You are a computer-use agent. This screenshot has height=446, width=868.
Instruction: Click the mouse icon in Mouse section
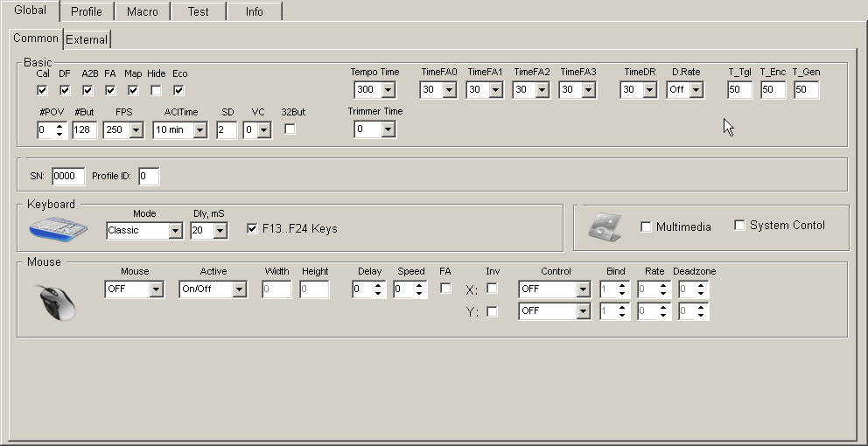pyautogui.click(x=58, y=302)
